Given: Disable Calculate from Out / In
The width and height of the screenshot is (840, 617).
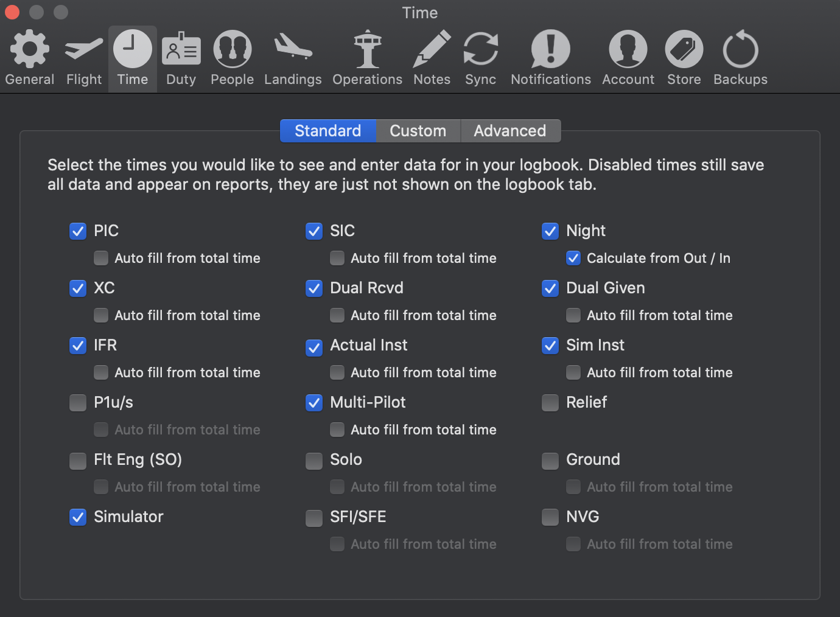Looking at the screenshot, I should point(573,258).
